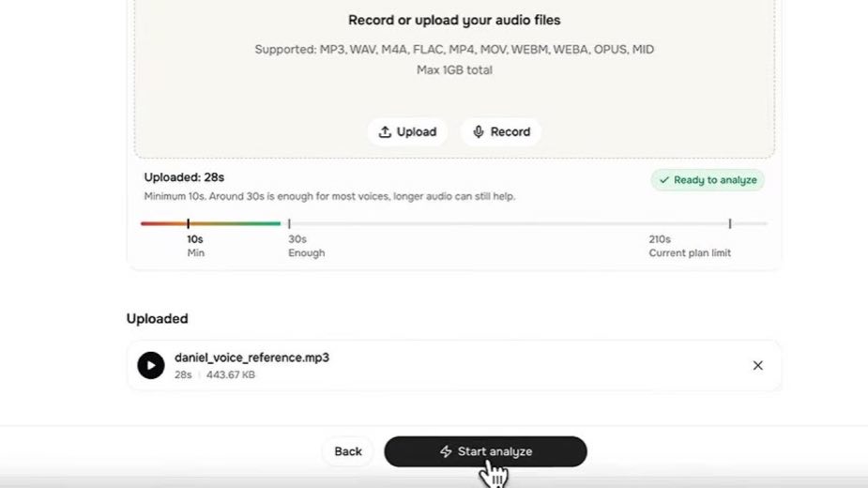Click the Uploaded section heading
Viewport: 868px width, 488px height.
pos(158,318)
